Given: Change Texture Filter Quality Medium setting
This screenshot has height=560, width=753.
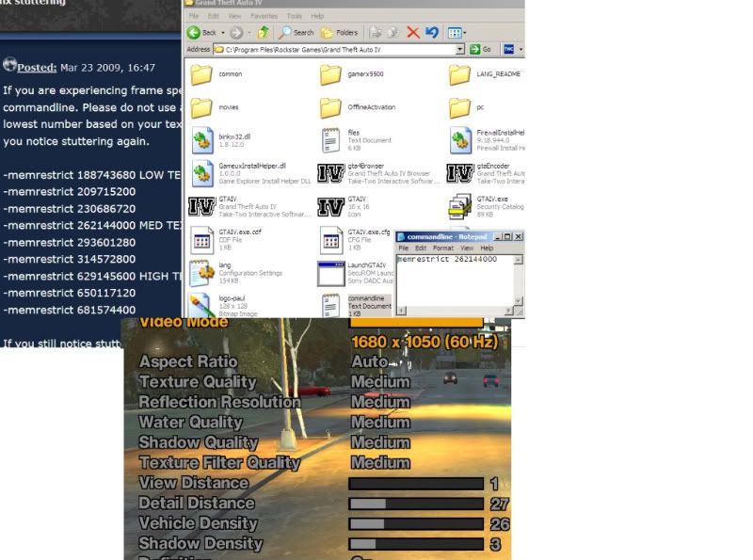Looking at the screenshot, I should 380,463.
